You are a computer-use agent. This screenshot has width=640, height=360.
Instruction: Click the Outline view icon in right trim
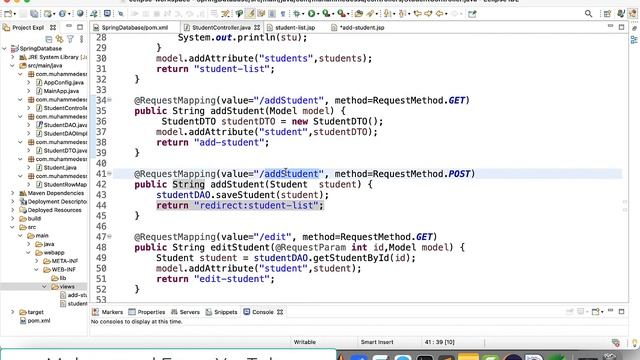point(634,40)
